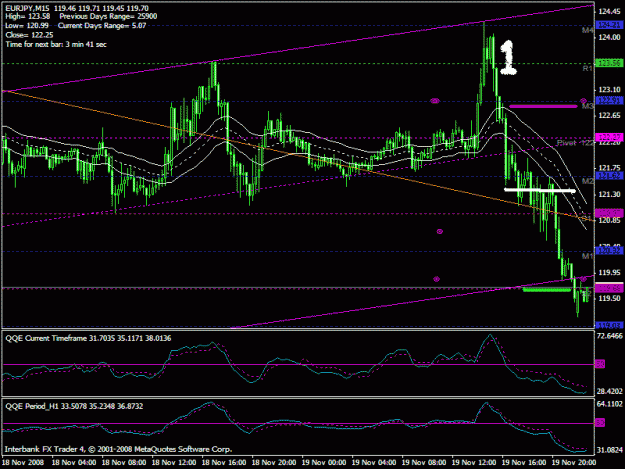The width and height of the screenshot is (625, 469).
Task: Click the magenta 50 level tag in QQE Period_H1 panel
Action: coord(600,423)
